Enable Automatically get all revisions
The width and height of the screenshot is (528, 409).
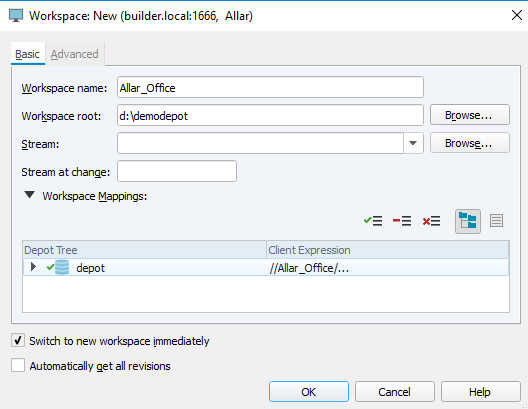tap(18, 365)
